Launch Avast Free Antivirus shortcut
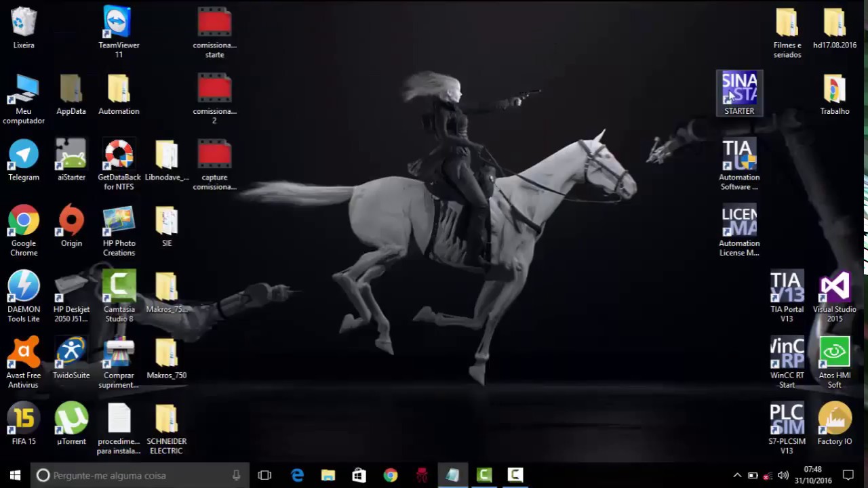868x488 pixels. coord(24,363)
